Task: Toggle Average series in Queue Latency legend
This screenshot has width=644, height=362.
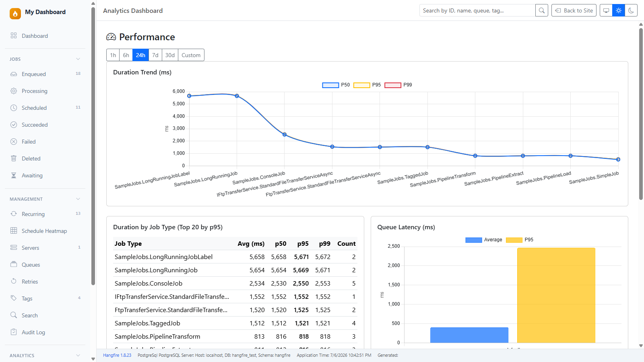Action: click(484, 240)
